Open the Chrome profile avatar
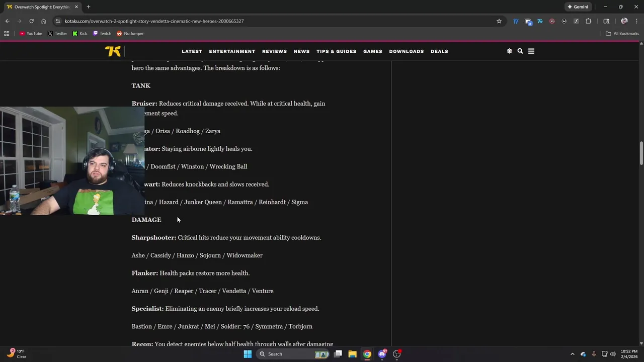Screen dimensions: 644x362 624,21
